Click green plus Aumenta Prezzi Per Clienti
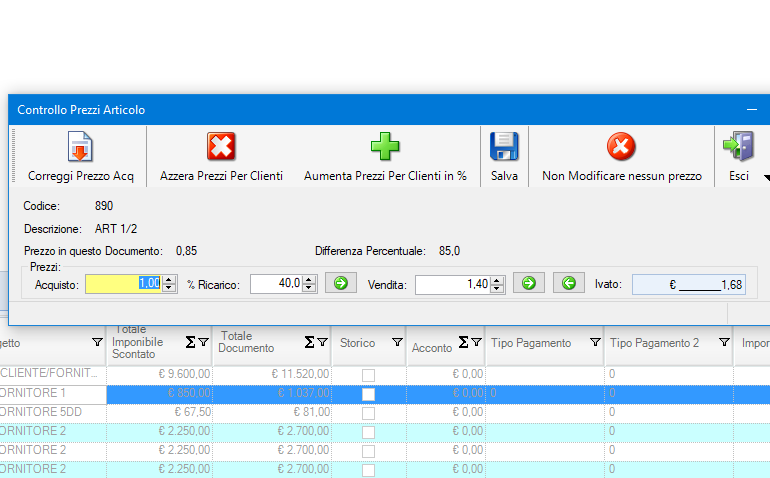 click(x=385, y=147)
